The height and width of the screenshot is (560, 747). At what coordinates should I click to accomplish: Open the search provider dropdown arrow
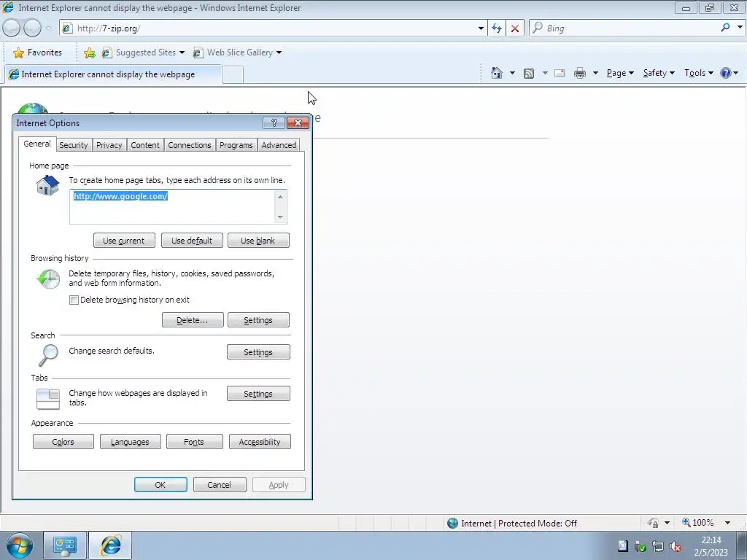740,28
